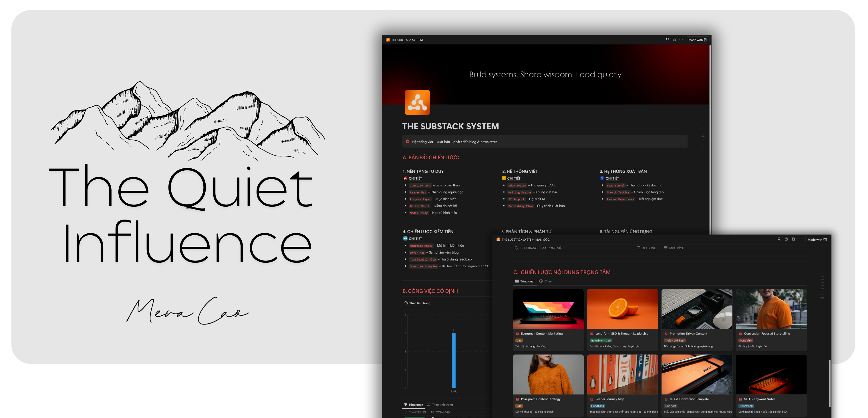
Task: Click Made with Notion badge in front window
Action: [817, 240]
